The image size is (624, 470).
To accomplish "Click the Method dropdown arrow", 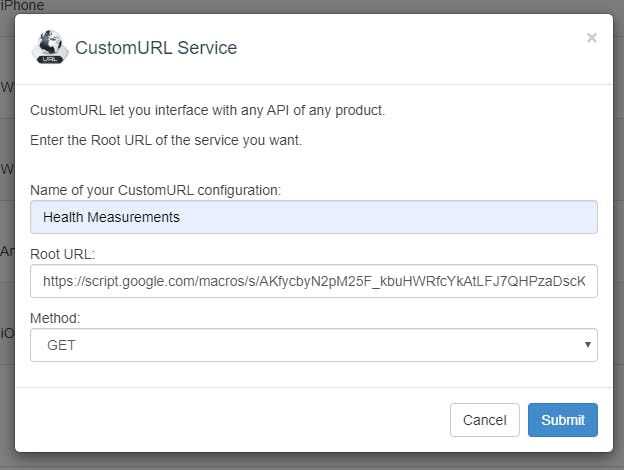I will (x=586, y=345).
